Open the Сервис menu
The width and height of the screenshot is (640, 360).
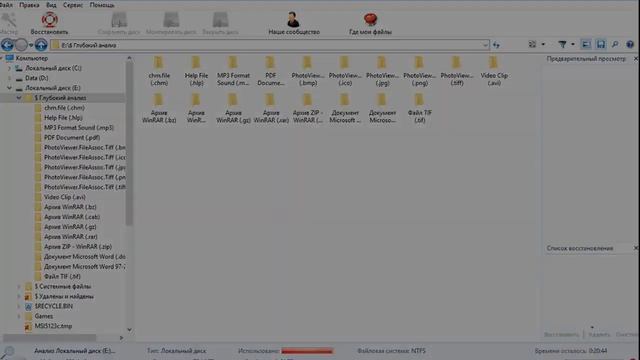coord(73,5)
